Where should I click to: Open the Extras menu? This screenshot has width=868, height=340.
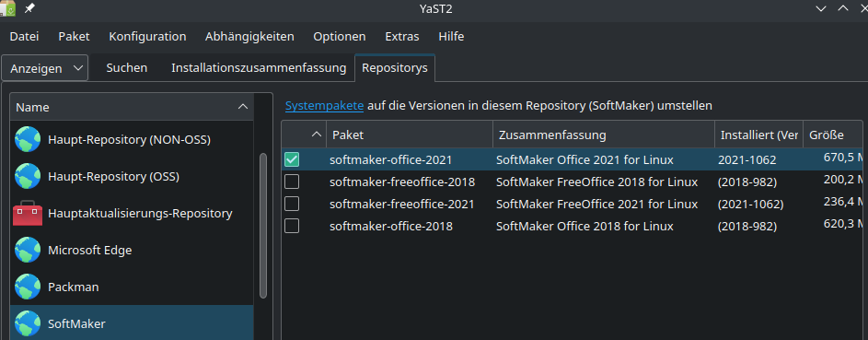[402, 37]
